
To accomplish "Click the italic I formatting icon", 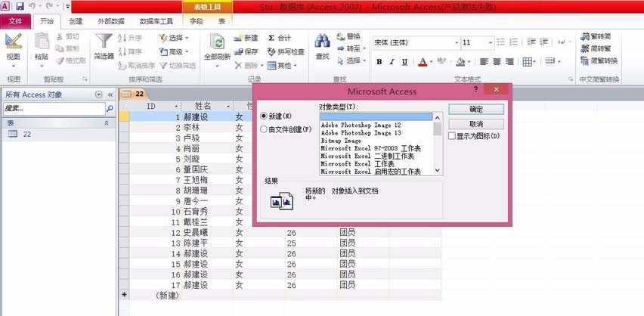I will point(392,62).
